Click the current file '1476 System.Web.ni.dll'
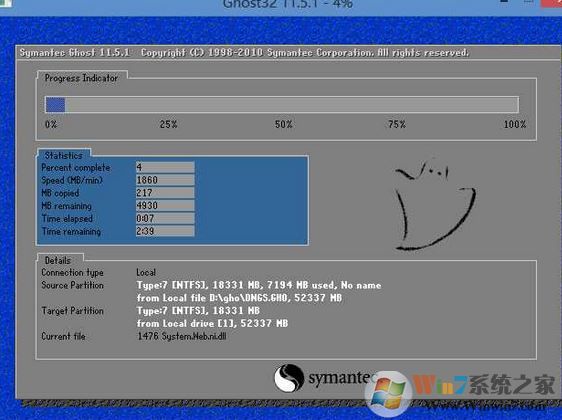 tap(182, 336)
